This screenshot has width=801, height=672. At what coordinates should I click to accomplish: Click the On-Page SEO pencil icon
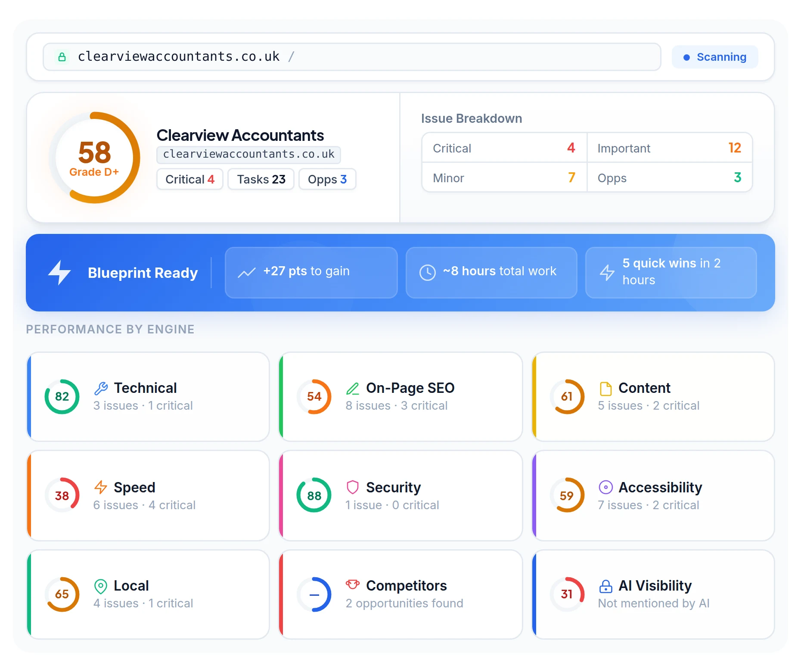tap(353, 388)
